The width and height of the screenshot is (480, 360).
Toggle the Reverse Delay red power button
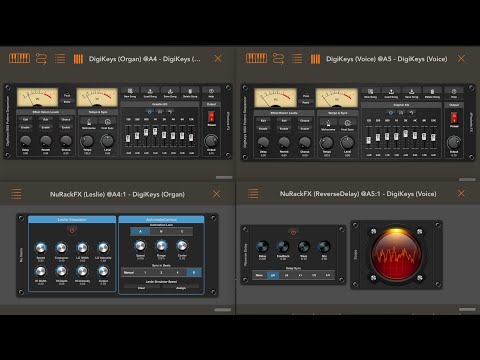(293, 232)
